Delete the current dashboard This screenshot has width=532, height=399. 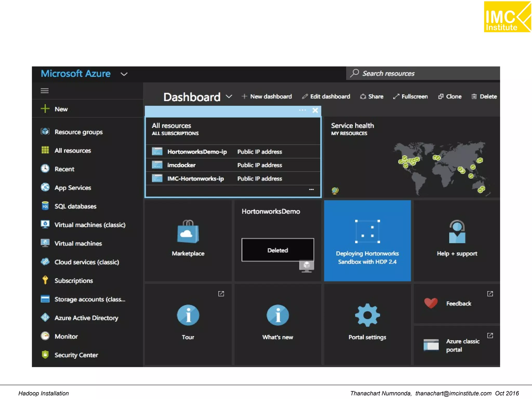(484, 97)
